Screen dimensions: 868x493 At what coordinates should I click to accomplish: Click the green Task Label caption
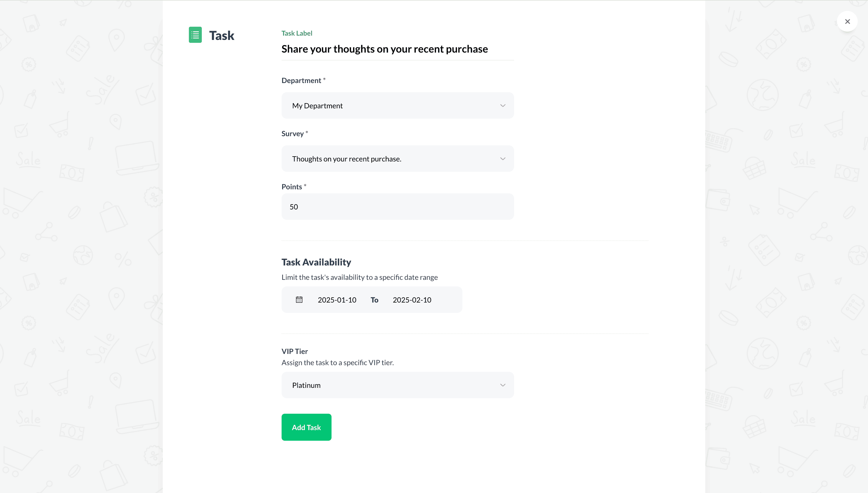pos(297,33)
